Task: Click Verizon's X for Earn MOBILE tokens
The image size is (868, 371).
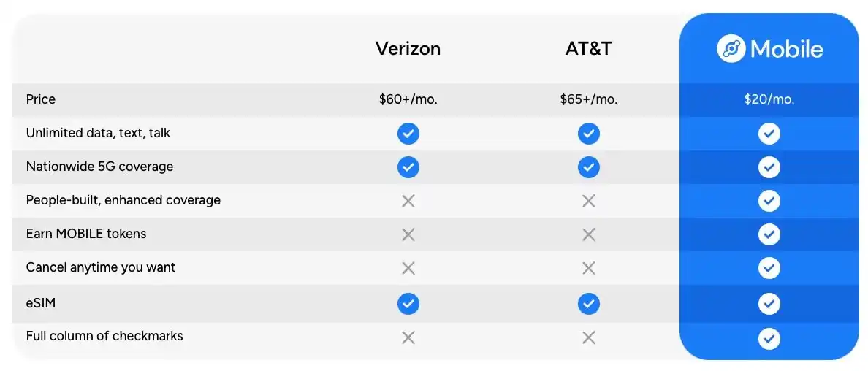Action: click(x=408, y=234)
